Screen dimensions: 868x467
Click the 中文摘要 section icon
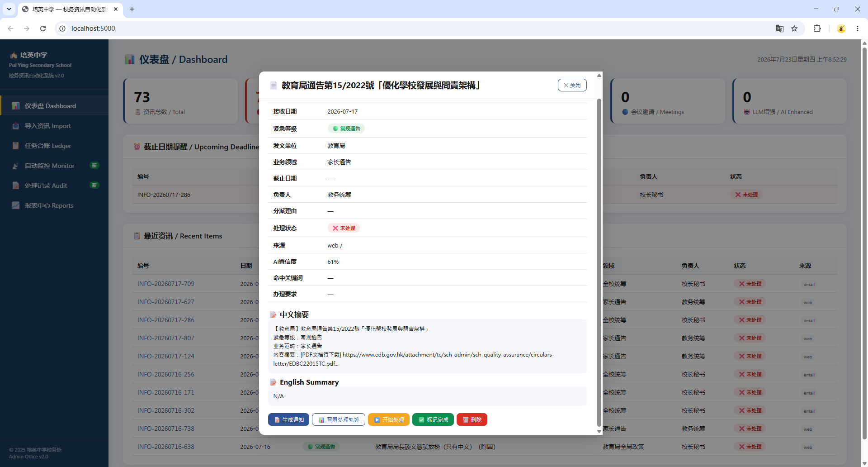(x=273, y=315)
